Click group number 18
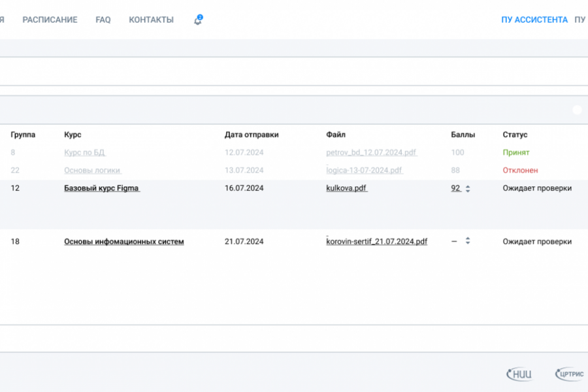Viewport: 588px width, 392px height. pyautogui.click(x=15, y=242)
